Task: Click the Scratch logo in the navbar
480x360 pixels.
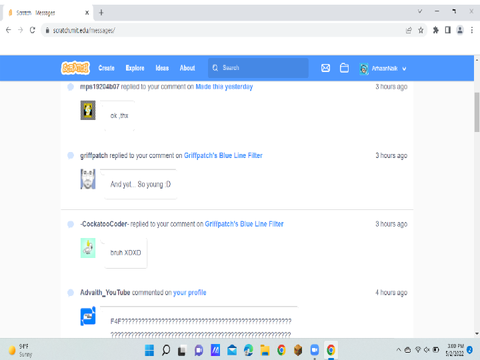Action: click(x=76, y=68)
